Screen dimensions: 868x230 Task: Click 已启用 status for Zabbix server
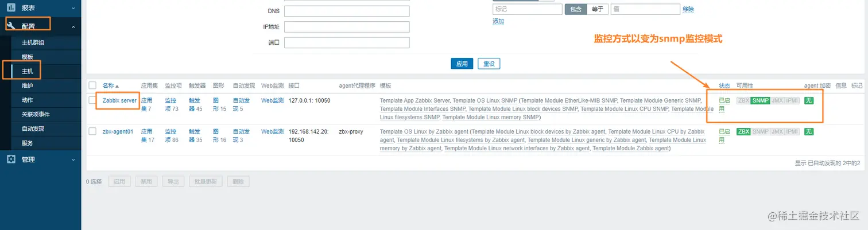725,104
